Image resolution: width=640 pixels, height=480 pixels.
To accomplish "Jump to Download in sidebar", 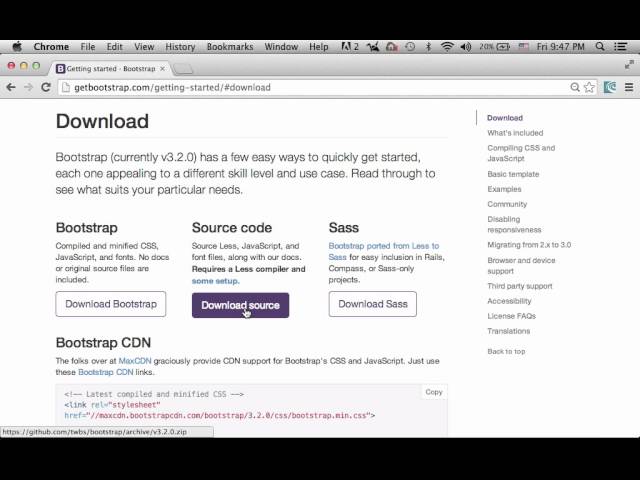I will (505, 118).
